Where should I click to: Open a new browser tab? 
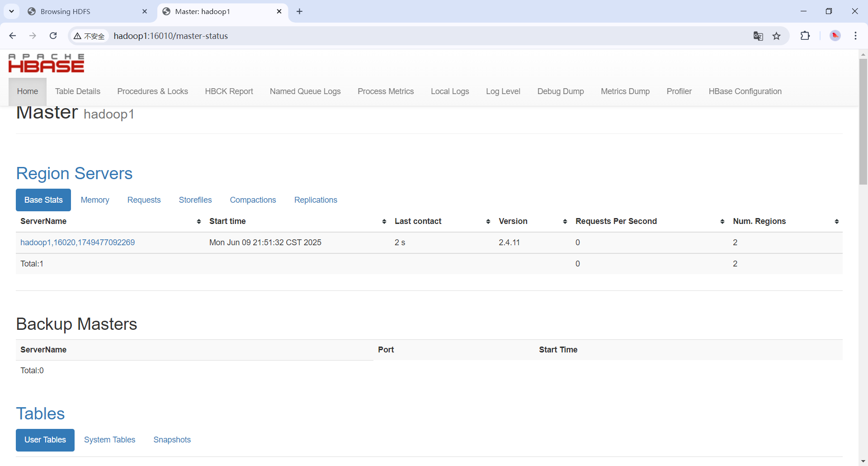(299, 11)
